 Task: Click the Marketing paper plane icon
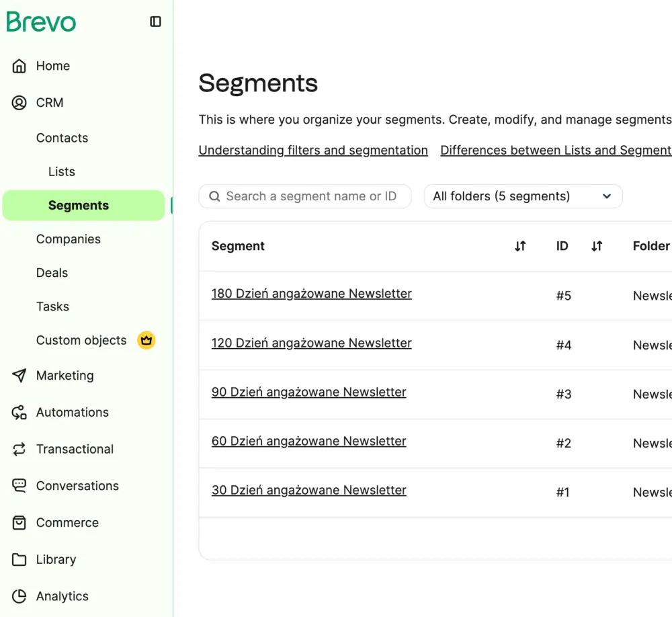[x=19, y=376]
